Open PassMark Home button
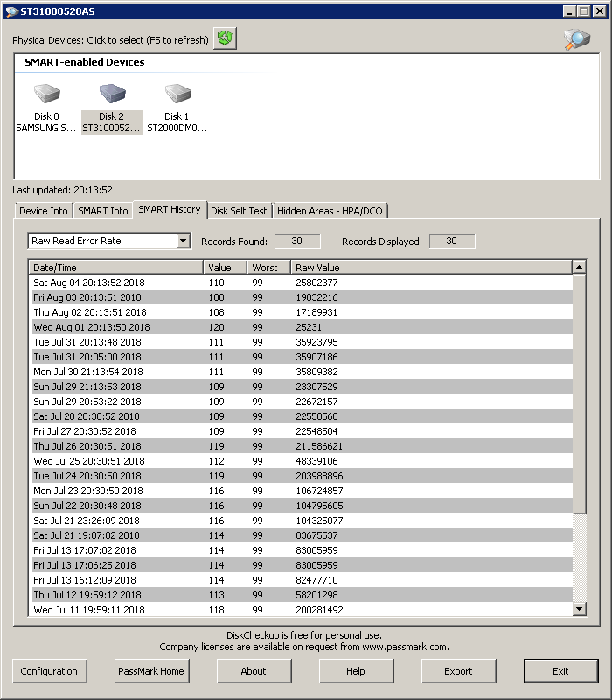The image size is (612, 700). coord(151,671)
